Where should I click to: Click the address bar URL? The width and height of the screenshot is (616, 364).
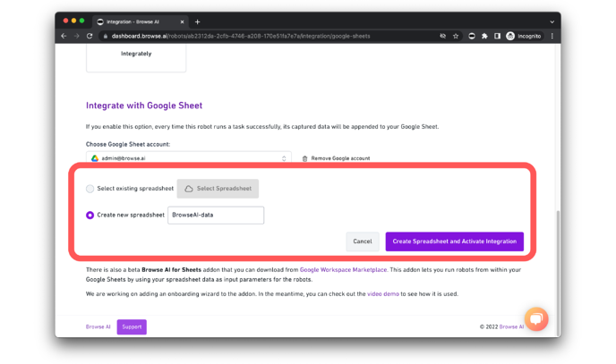(241, 36)
